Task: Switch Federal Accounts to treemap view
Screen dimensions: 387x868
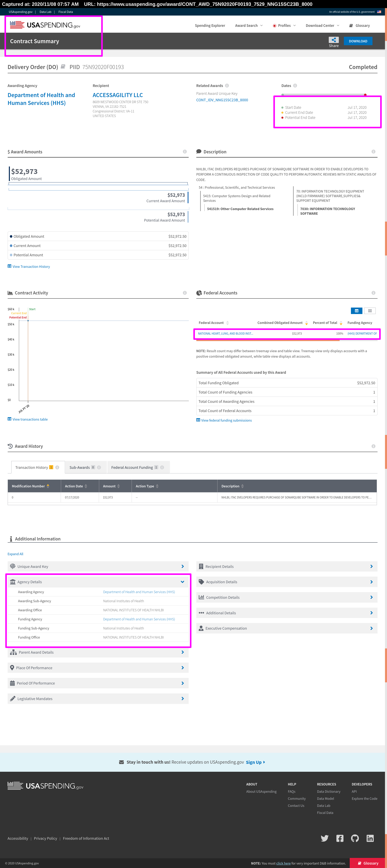Action: click(x=370, y=311)
